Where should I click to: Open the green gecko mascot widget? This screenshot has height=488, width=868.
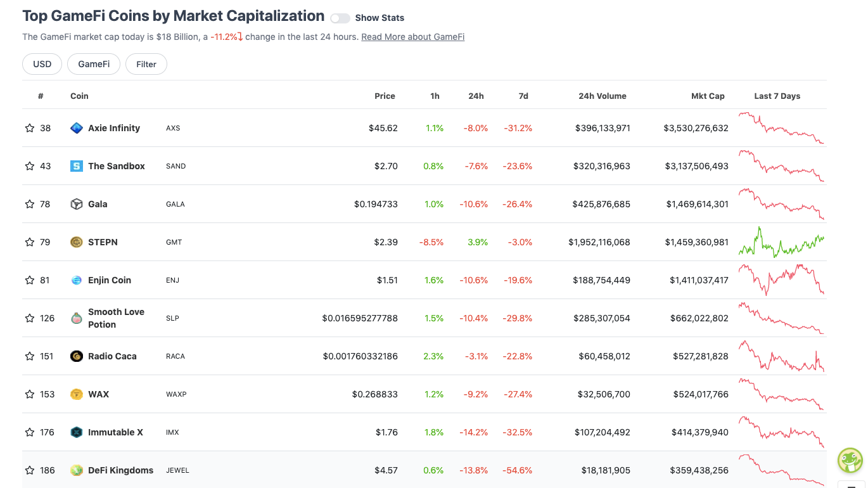[850, 460]
